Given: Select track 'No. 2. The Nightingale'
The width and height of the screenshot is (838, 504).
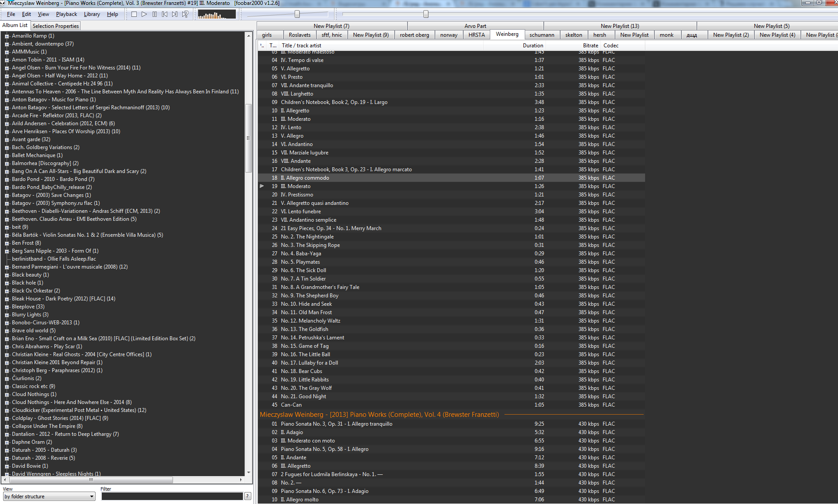Looking at the screenshot, I should pos(451,237).
